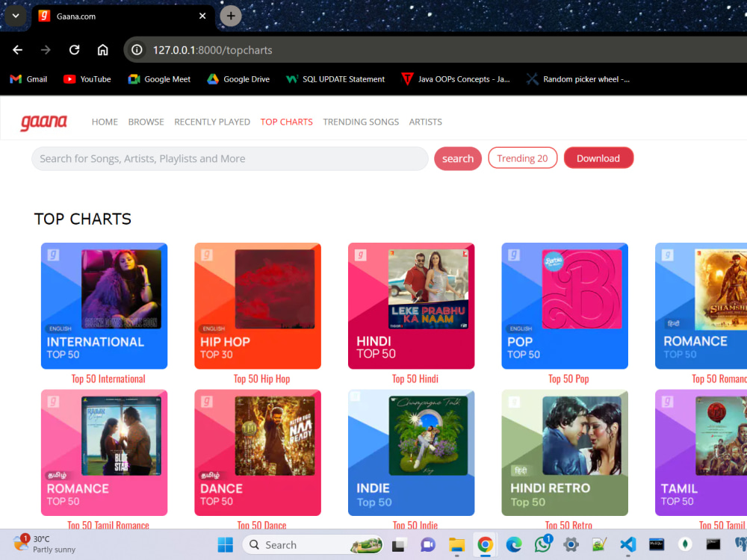Click the Gaana logo

(x=43, y=122)
